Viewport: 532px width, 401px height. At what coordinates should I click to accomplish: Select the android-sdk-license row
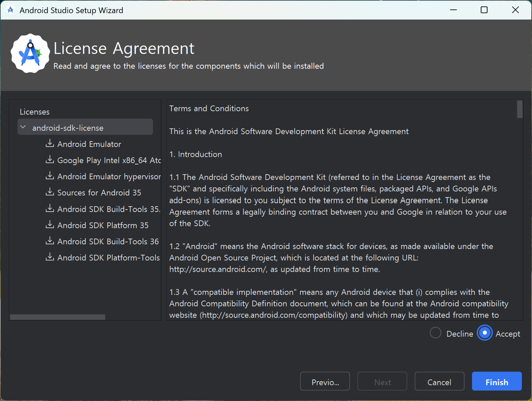click(85, 128)
